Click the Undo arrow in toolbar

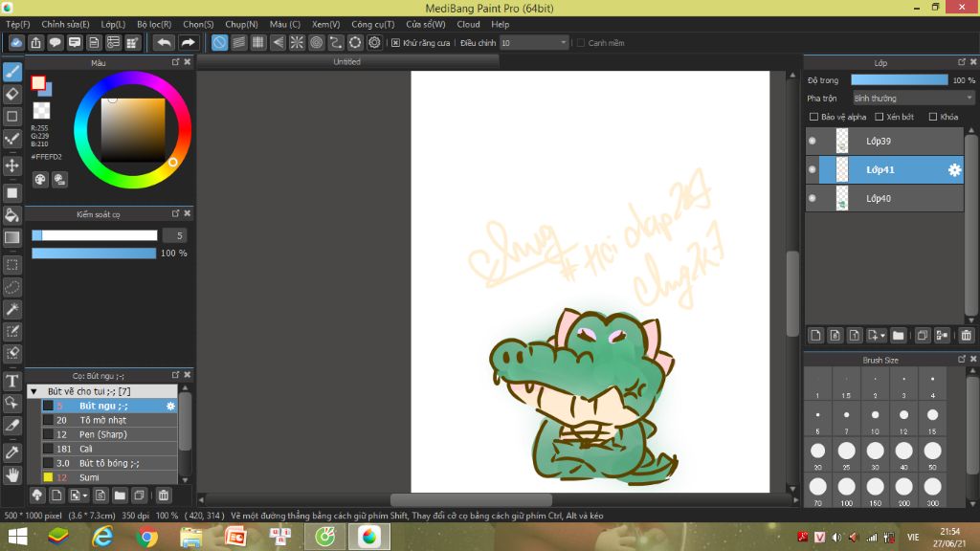point(164,42)
